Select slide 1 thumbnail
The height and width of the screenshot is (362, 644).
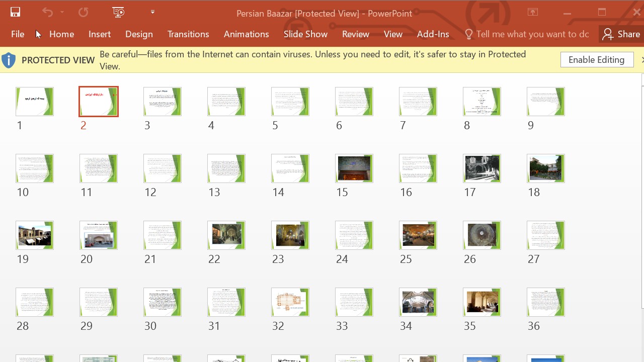coord(35,102)
